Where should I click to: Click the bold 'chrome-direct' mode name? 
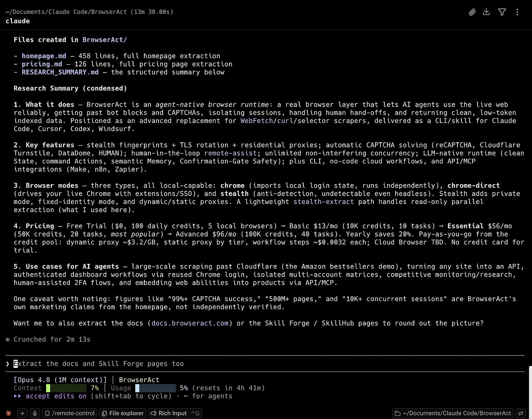pos(474,185)
